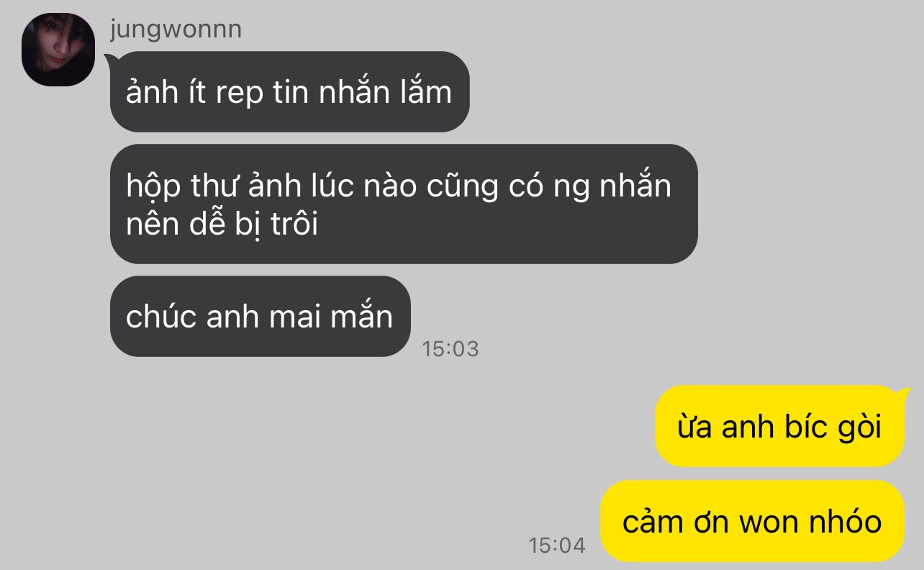Viewport: 924px width, 570px height.
Task: Open jungwonnn's dark profile avatar
Action: (x=58, y=50)
